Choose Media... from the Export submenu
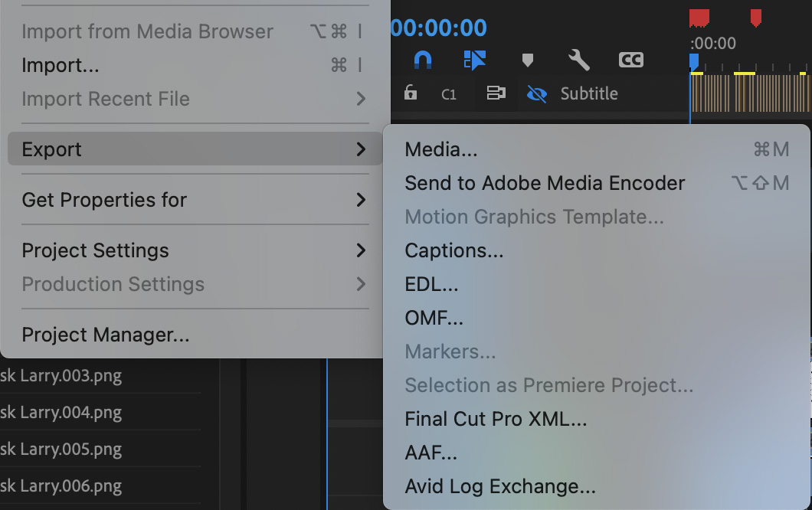The height and width of the screenshot is (510, 812). pos(441,149)
